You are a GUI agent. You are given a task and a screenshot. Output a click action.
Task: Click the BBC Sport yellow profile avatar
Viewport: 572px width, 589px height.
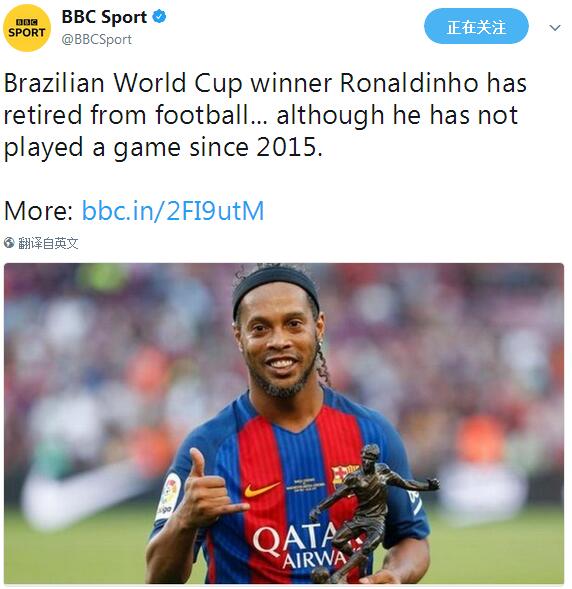point(26,28)
